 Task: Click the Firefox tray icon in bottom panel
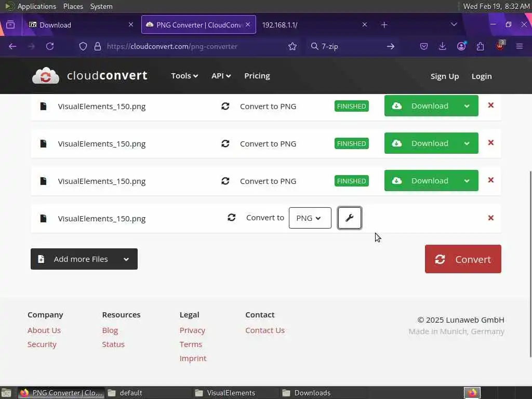(472, 393)
